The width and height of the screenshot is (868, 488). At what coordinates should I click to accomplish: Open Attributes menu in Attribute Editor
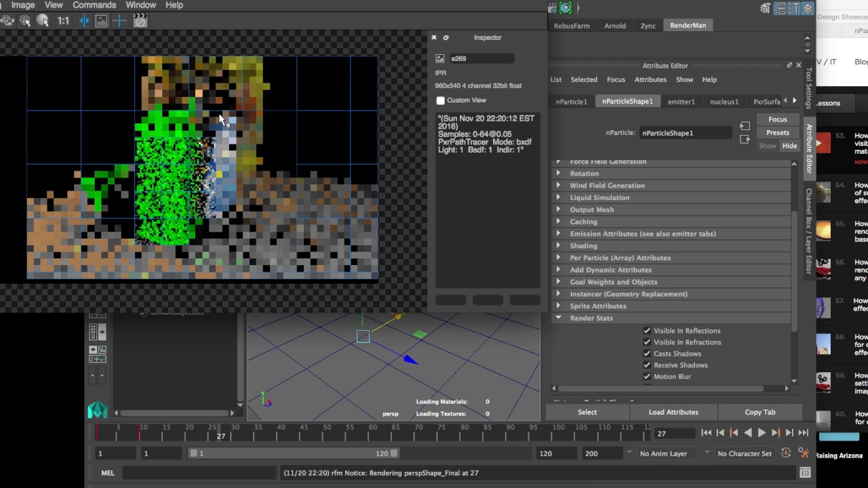point(650,79)
